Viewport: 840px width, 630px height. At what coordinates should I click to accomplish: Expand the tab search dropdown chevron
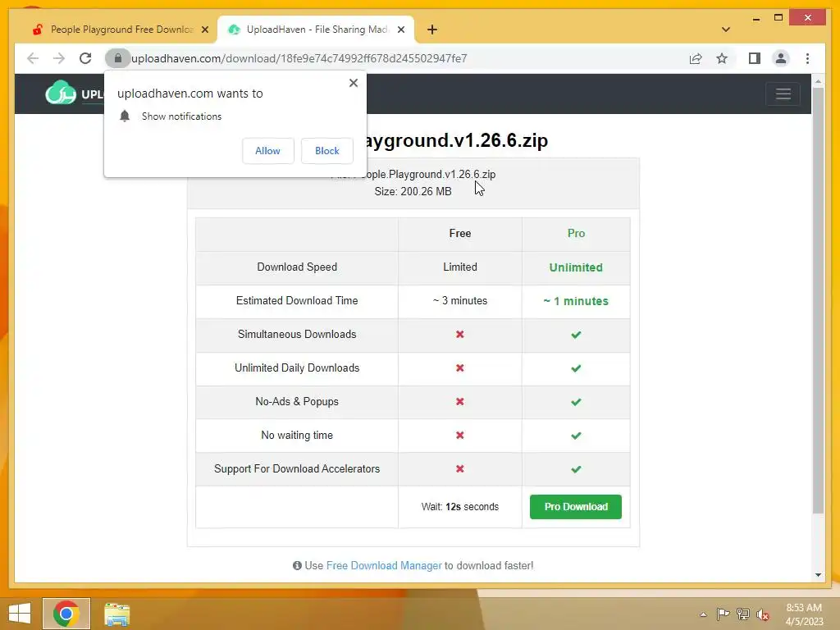pos(725,30)
